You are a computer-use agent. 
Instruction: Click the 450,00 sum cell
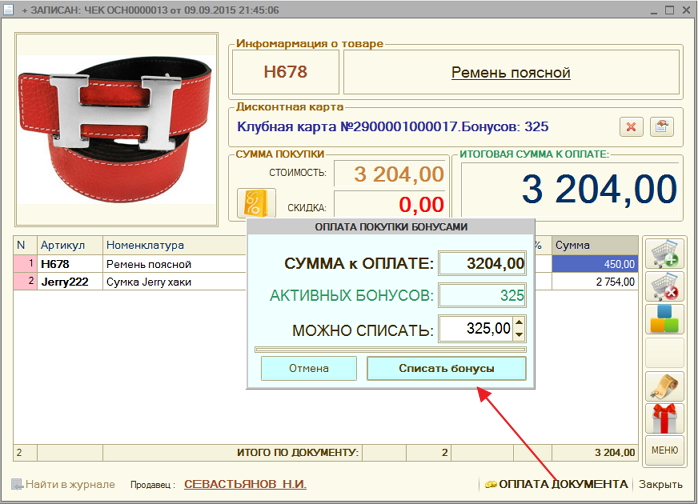(595, 264)
